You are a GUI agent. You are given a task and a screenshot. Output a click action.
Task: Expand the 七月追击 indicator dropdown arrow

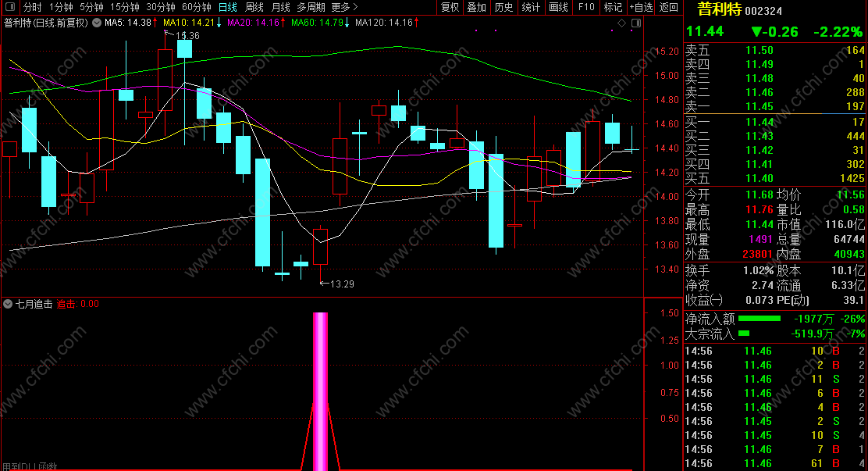(8, 304)
